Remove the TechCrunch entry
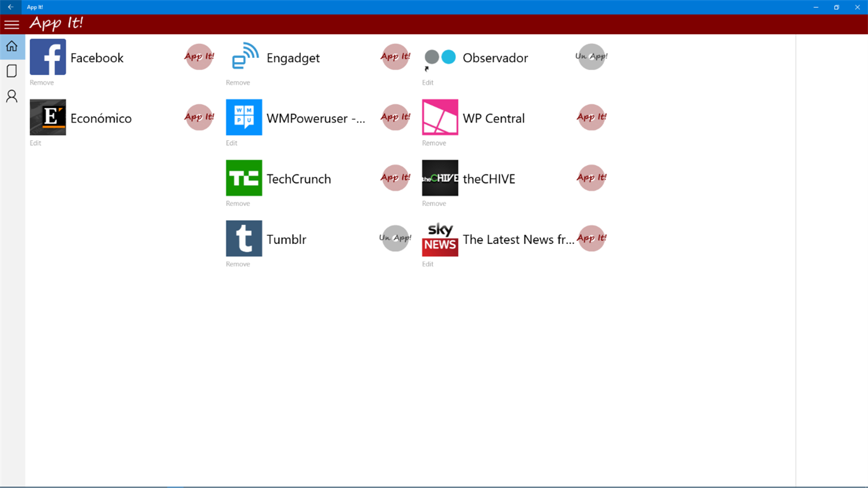The height and width of the screenshot is (488, 868). tap(237, 204)
